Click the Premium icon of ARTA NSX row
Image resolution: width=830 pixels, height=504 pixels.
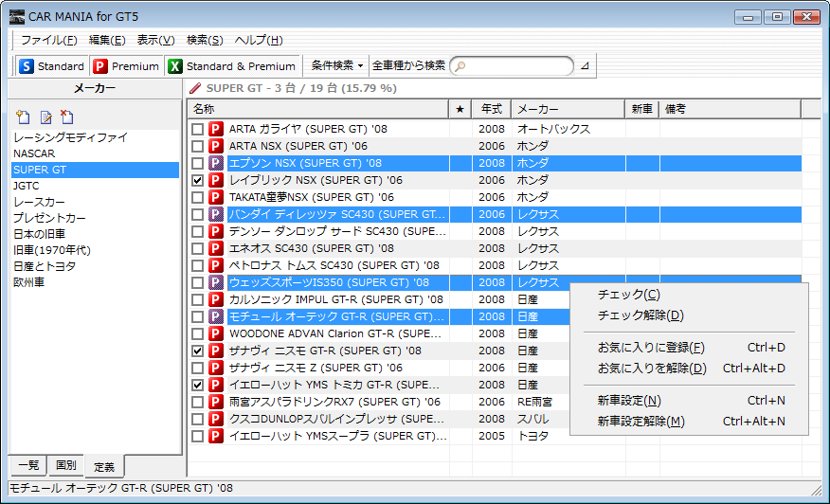coord(215,146)
